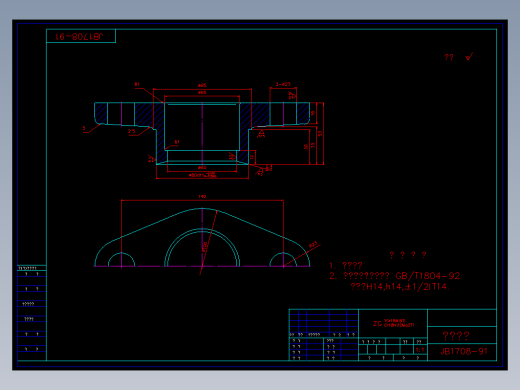Click the 1:1 scale value in title block
520x390 pixels.
pyautogui.click(x=420, y=350)
